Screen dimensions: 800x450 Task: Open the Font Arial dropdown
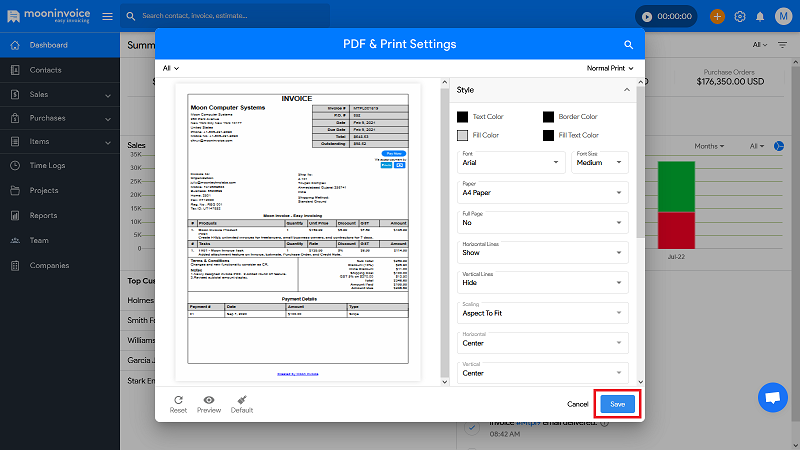pyautogui.click(x=511, y=162)
